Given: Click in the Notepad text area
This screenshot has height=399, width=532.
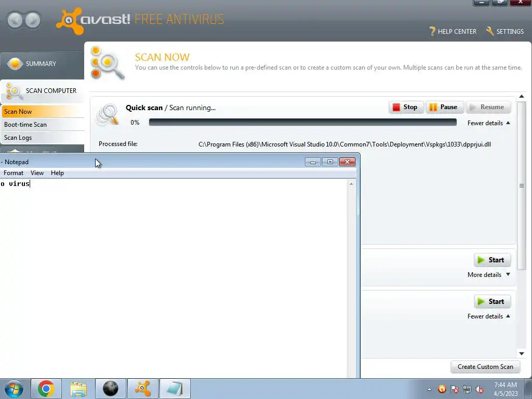Looking at the screenshot, I should [x=173, y=278].
